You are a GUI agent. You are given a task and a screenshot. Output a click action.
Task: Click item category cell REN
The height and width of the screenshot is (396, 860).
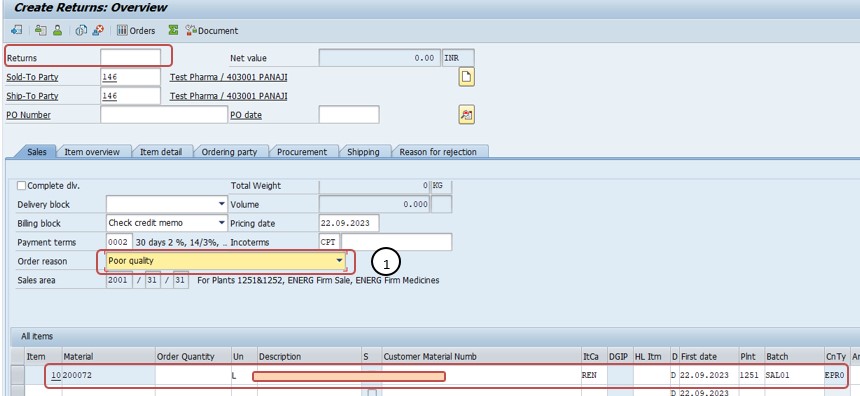(594, 375)
